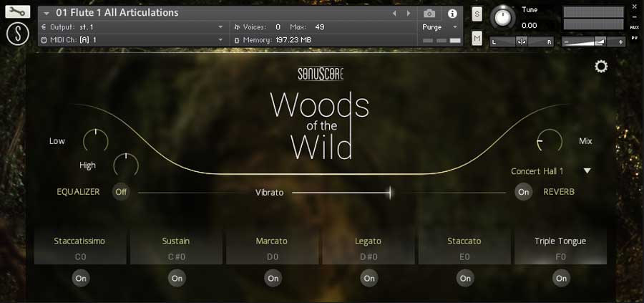Click the PV button at right edge
This screenshot has height=303, width=644.
pyautogui.click(x=635, y=38)
